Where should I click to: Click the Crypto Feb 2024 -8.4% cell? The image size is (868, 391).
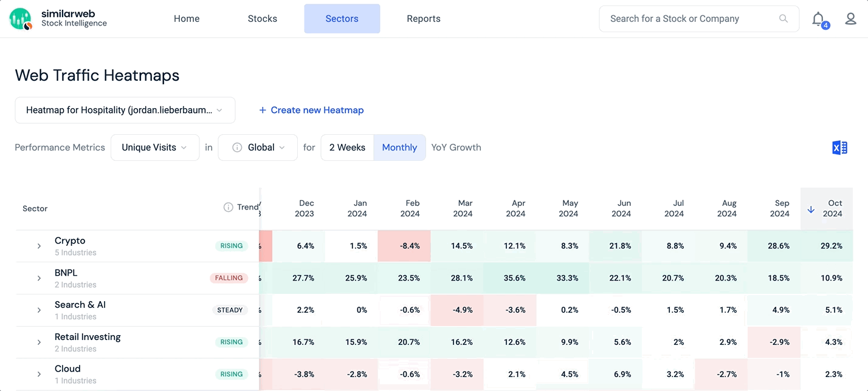click(404, 246)
